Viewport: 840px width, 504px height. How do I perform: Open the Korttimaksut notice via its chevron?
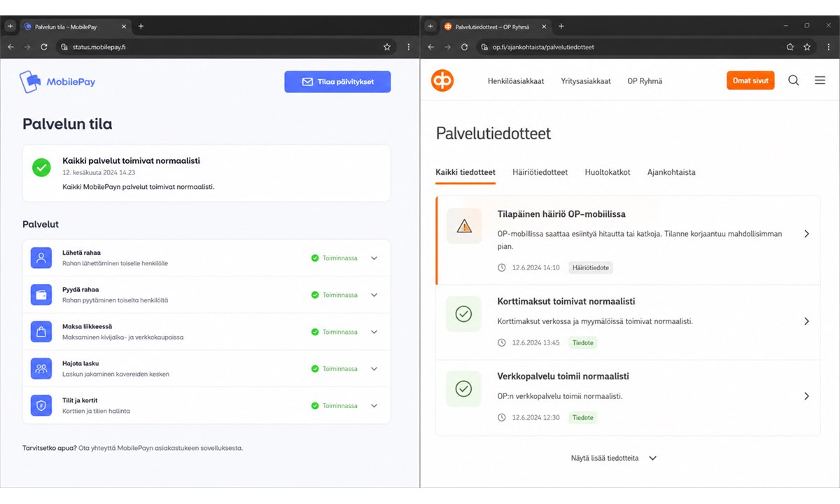click(806, 321)
